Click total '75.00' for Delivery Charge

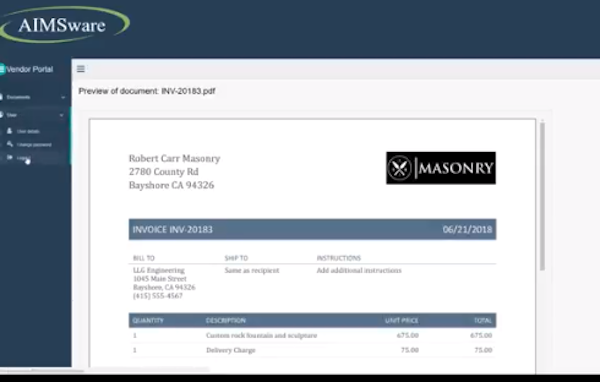[x=483, y=350]
